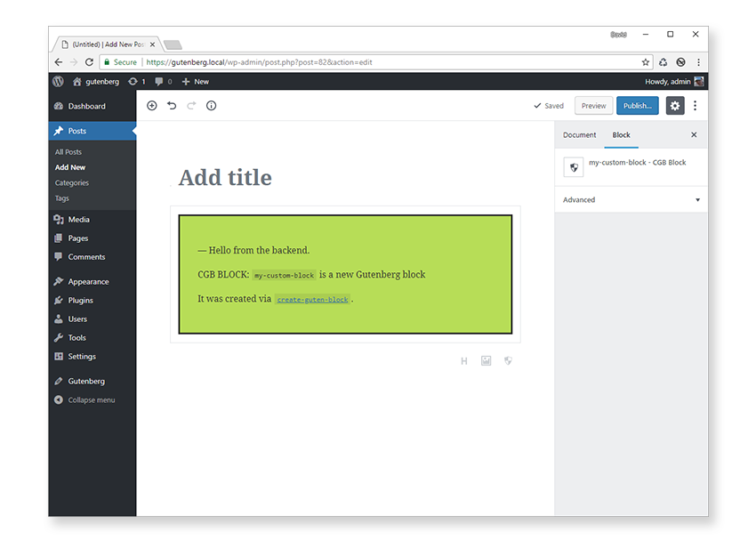
Task: Select Posts in the admin menu
Action: click(x=92, y=131)
